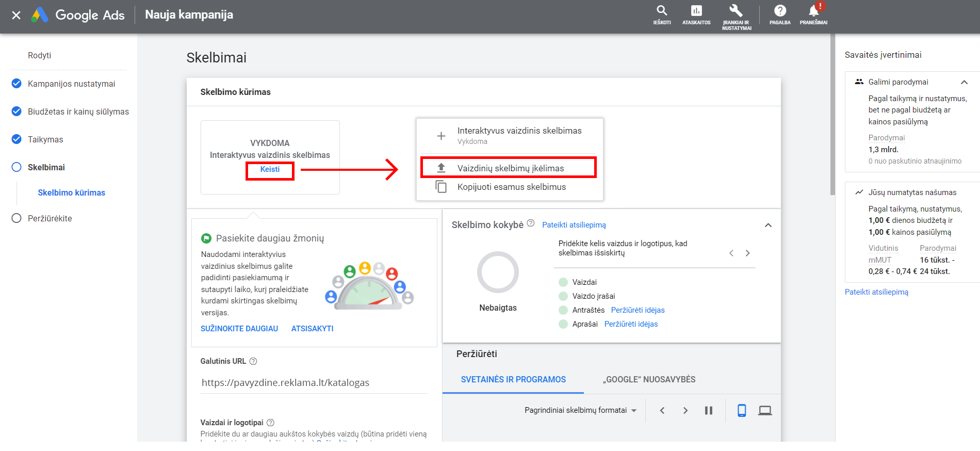Image resolution: width=980 pixels, height=451 pixels.
Task: Click the plus icon beside Interaktyvus vaizdinis skelbimas
Action: coord(441,136)
